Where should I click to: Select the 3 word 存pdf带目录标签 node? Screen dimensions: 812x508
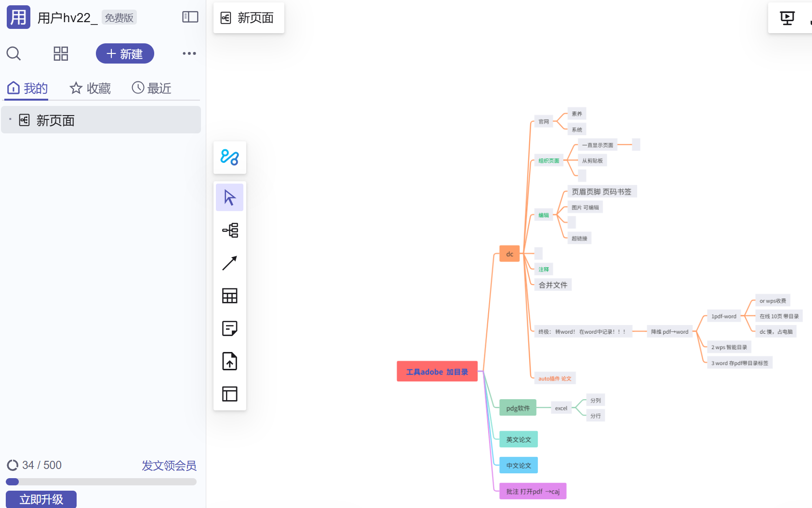740,363
